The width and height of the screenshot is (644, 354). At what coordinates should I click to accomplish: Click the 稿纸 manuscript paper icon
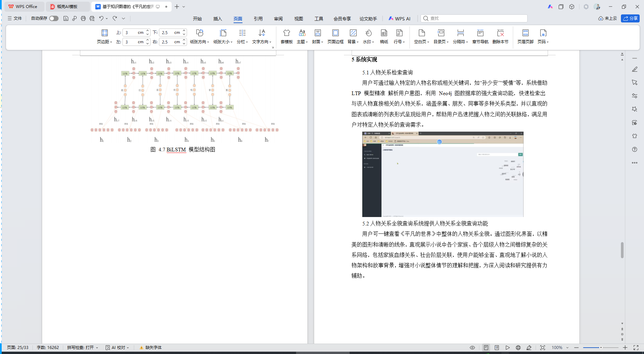click(x=384, y=37)
